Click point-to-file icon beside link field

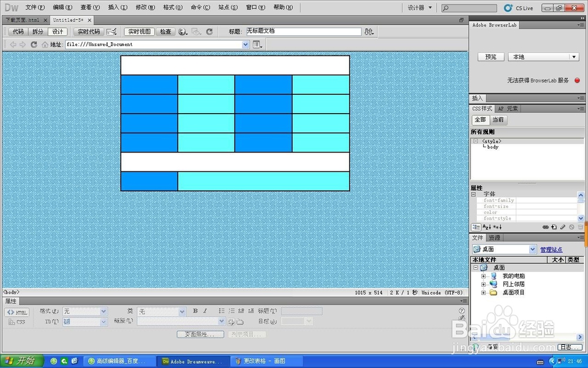(x=231, y=322)
